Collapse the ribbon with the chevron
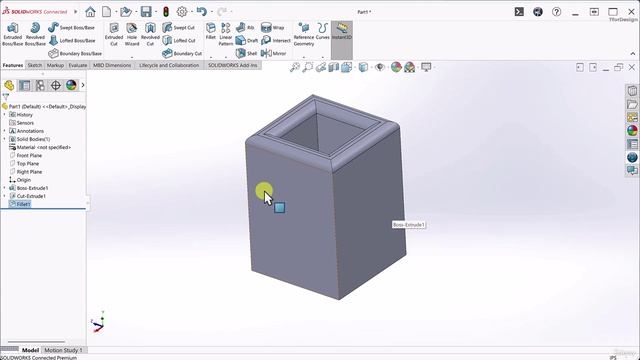The width and height of the screenshot is (640, 360). click(633, 53)
